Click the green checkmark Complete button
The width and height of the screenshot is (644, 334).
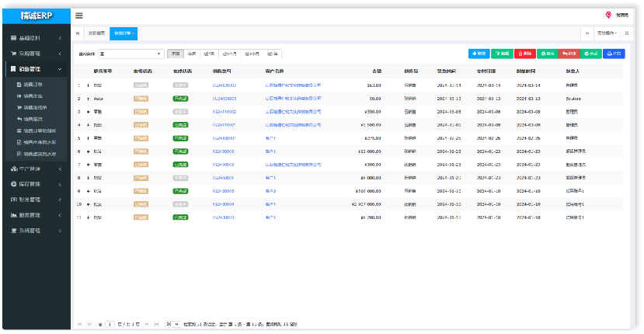tap(591, 54)
